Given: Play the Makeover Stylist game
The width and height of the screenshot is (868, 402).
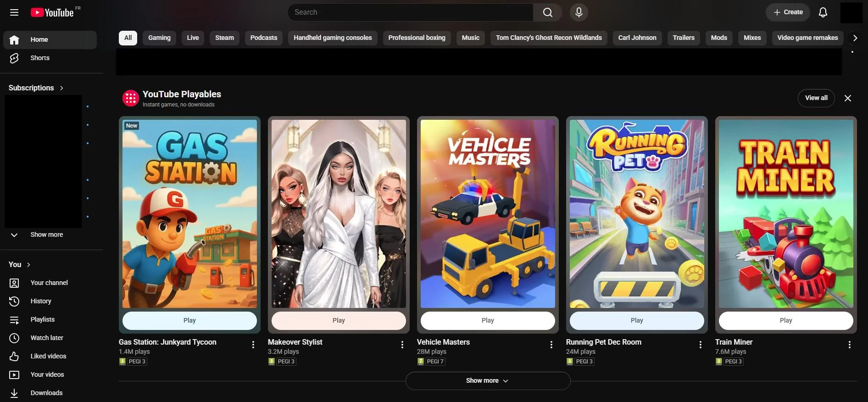Looking at the screenshot, I should 339,321.
